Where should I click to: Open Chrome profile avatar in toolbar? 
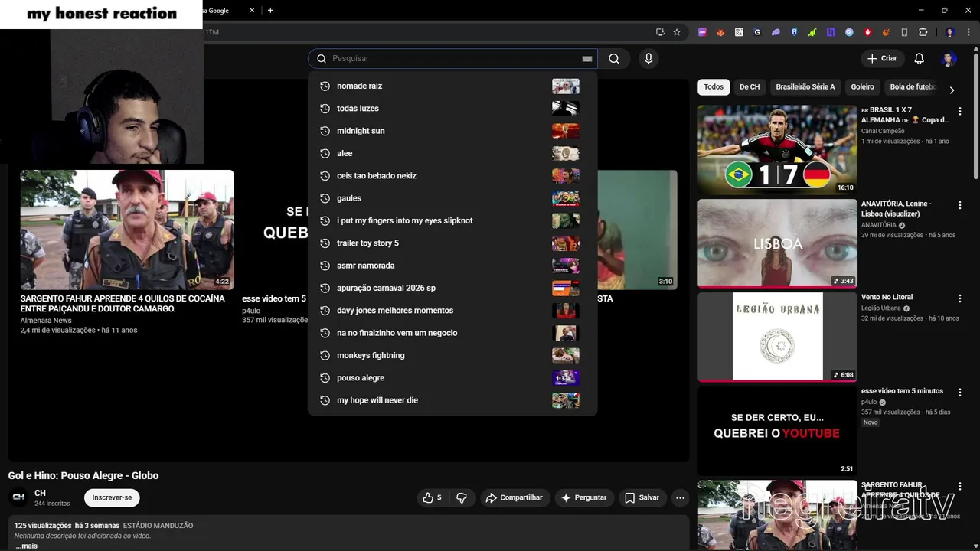coord(950,32)
